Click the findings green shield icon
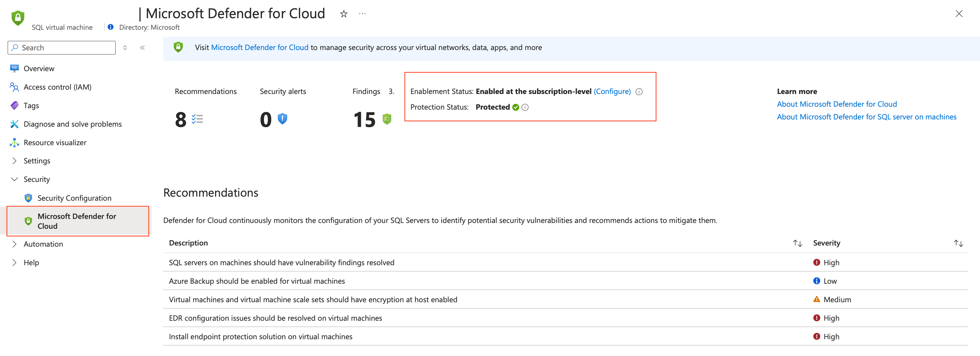This screenshot has width=980, height=356. pyautogui.click(x=386, y=119)
